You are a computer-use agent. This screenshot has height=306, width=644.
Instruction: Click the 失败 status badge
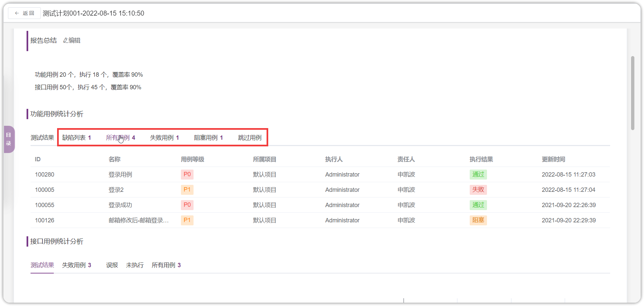pos(478,190)
